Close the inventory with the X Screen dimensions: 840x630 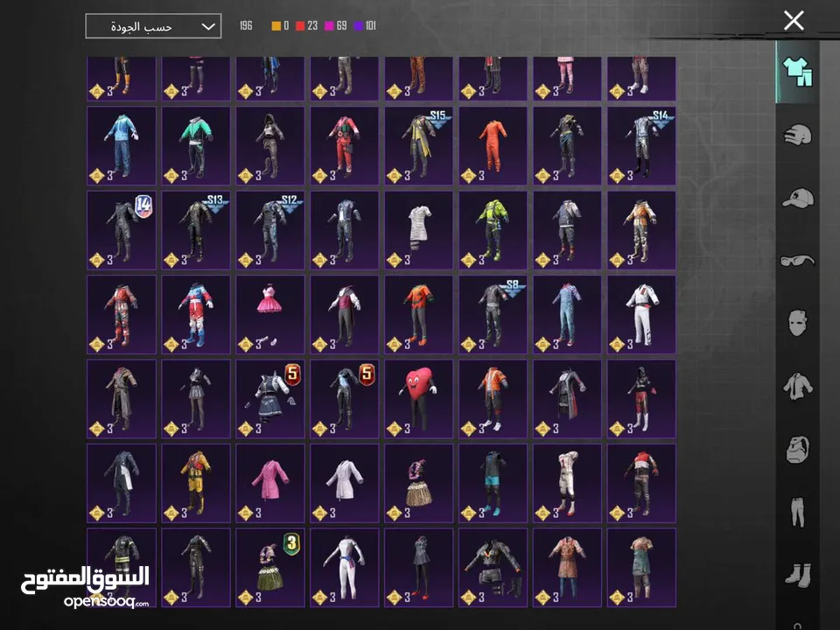tap(794, 21)
